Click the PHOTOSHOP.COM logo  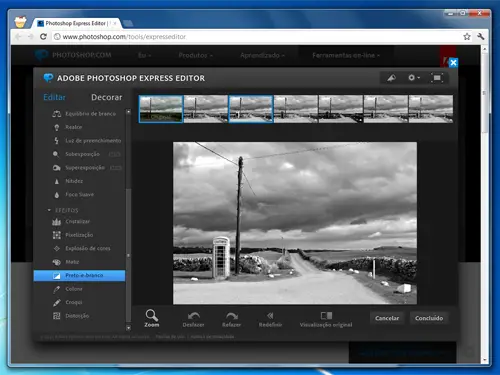pyautogui.click(x=73, y=55)
